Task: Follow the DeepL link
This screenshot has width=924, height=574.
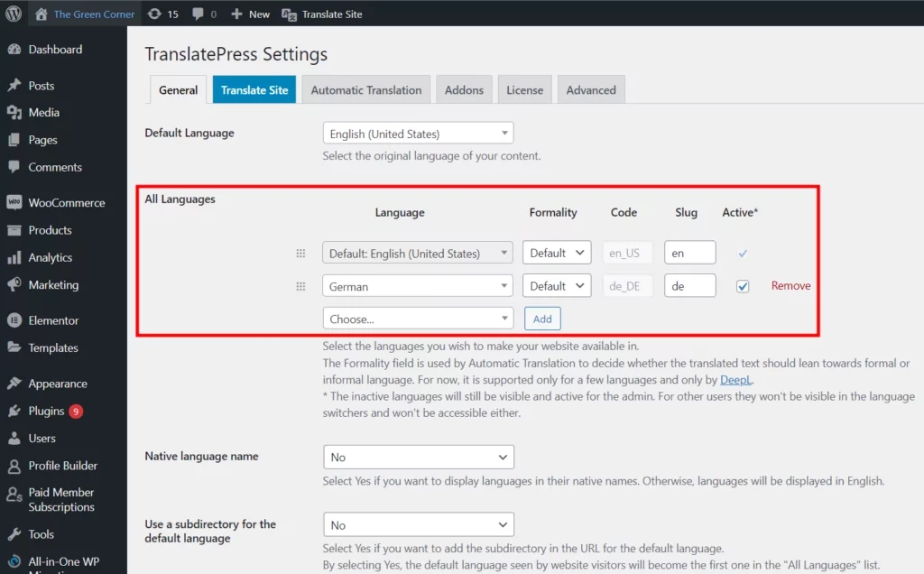Action: click(x=736, y=380)
